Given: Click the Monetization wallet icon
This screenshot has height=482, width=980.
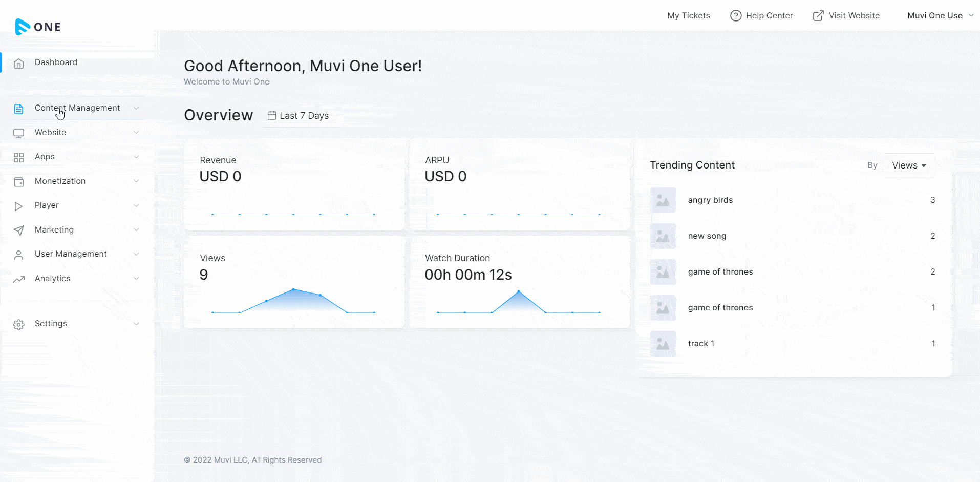Looking at the screenshot, I should click(x=19, y=182).
